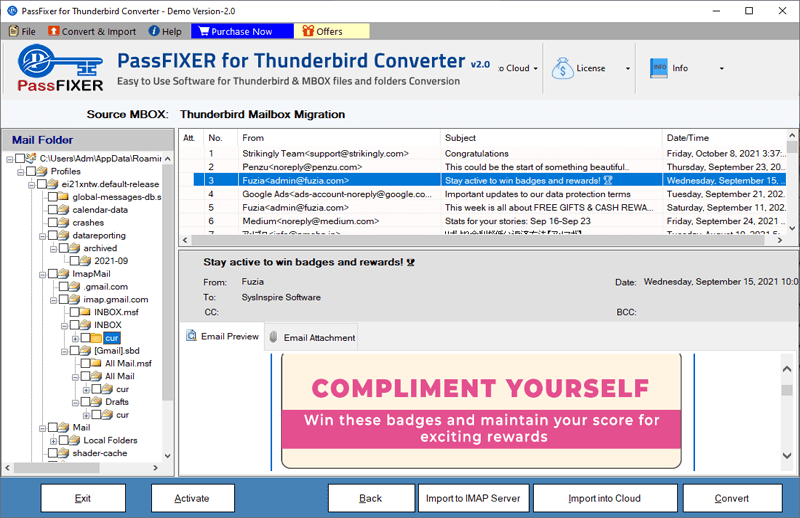Sort emails by the Subject column header
Viewport: 800px width, 518px height.
tap(551, 138)
